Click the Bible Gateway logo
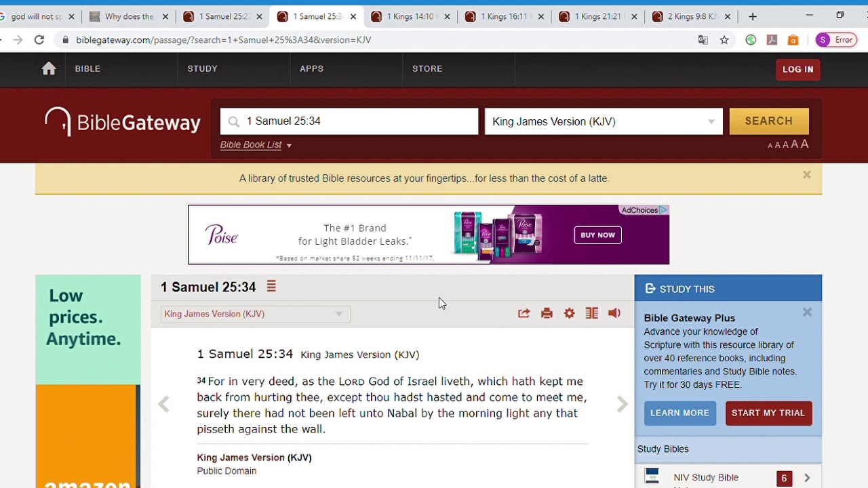This screenshot has width=868, height=488. (x=123, y=123)
